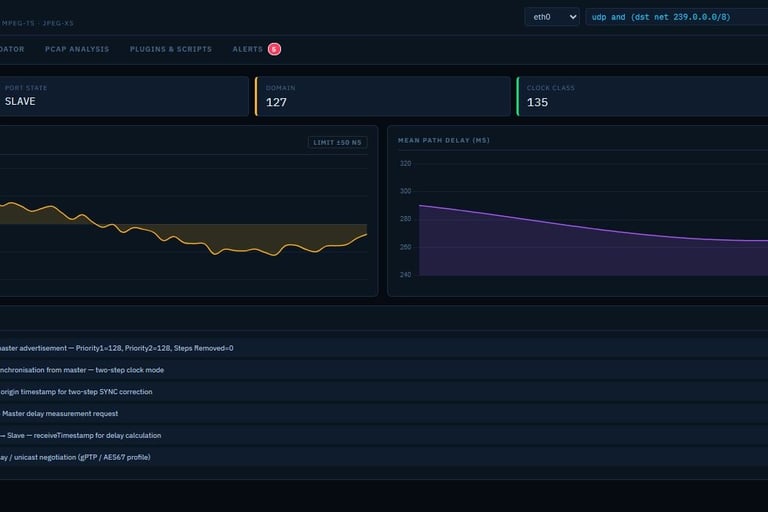This screenshot has height=512, width=768.
Task: Select the receiveTimestamp for delay calculation row
Action: click(384, 436)
